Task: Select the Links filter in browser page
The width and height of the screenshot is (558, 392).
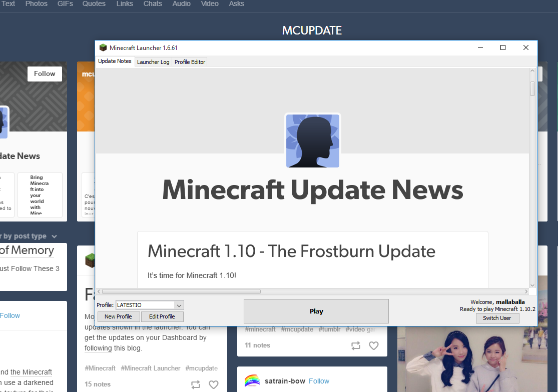Action: [125, 4]
